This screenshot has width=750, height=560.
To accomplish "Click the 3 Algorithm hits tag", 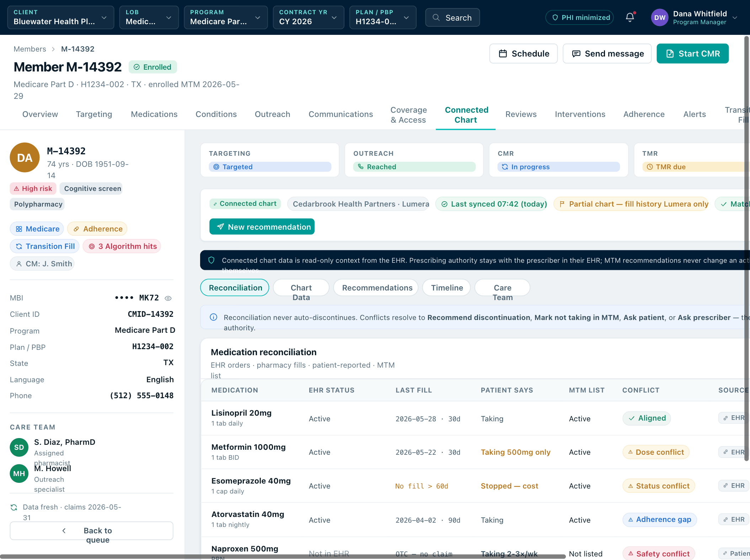I will pos(122,246).
